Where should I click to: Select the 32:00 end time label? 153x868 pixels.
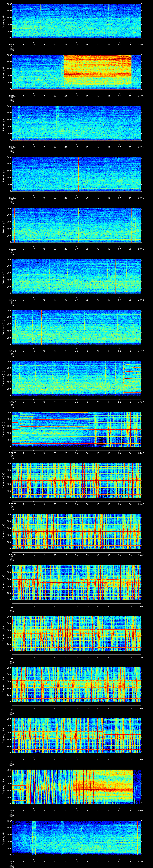point(141,402)
